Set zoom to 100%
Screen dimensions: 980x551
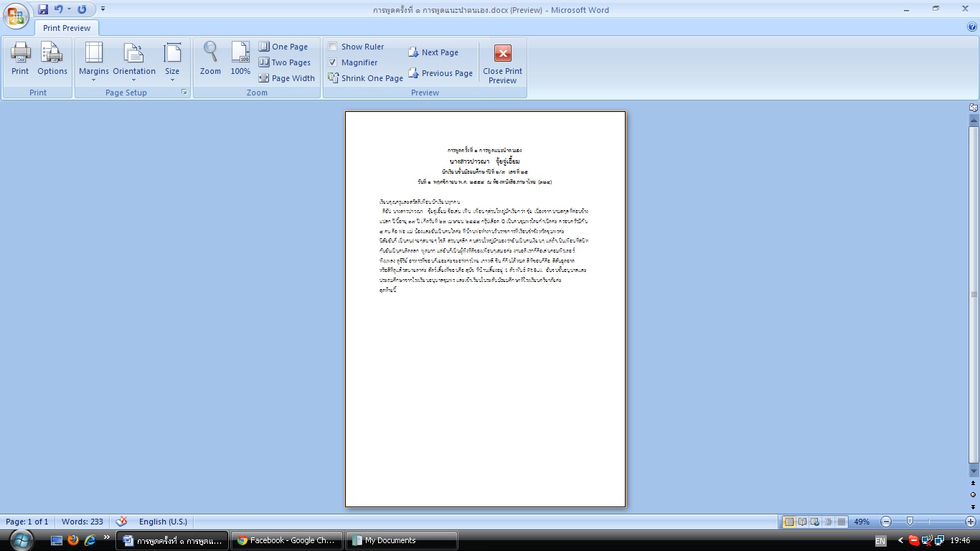[240, 59]
